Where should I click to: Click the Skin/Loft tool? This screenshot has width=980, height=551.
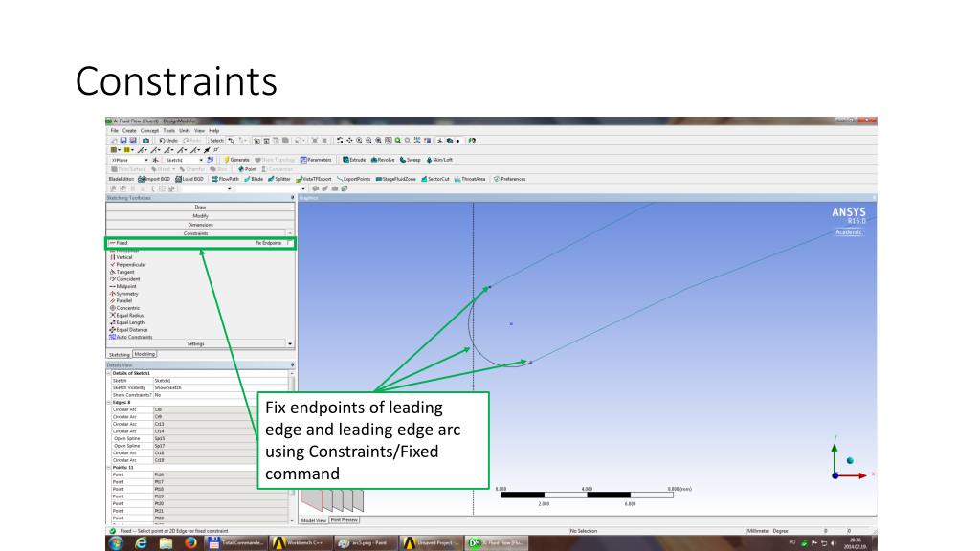tap(439, 160)
